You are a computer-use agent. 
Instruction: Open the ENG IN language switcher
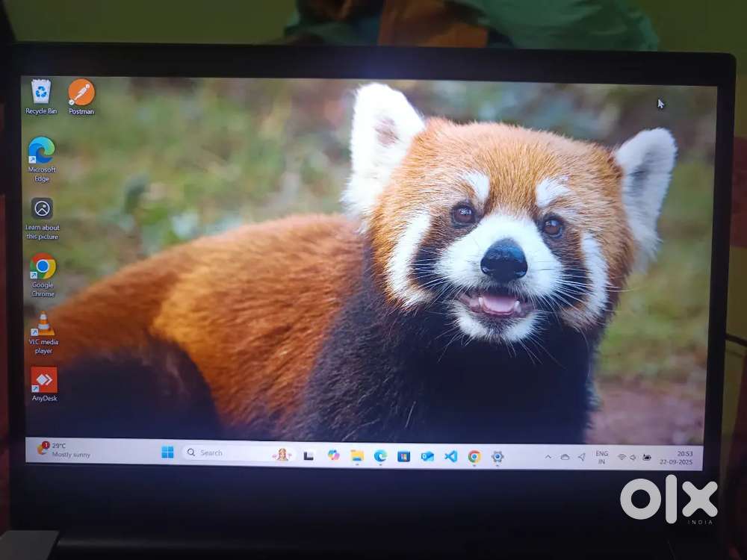click(x=601, y=458)
